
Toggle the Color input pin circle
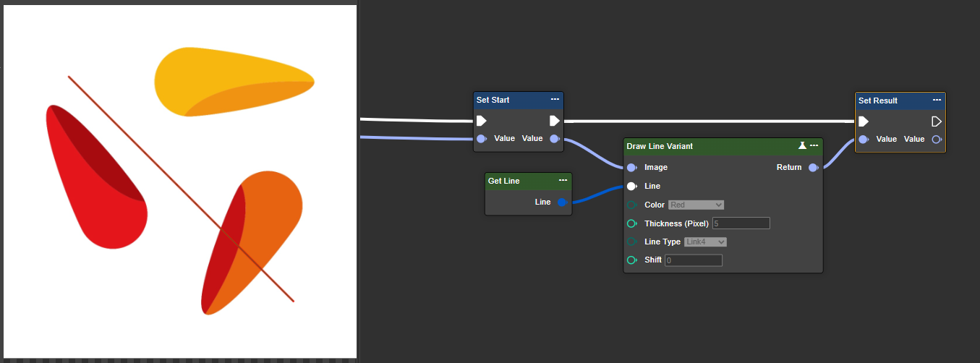tap(631, 205)
